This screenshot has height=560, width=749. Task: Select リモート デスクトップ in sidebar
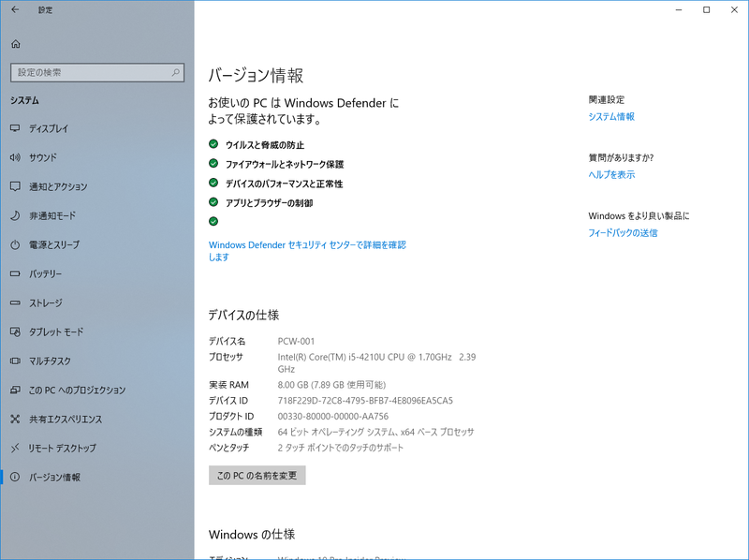click(x=97, y=449)
